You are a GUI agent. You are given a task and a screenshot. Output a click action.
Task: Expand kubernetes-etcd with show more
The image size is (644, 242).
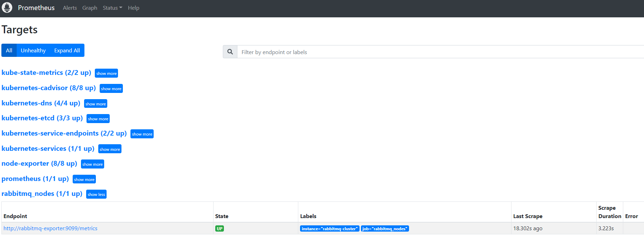click(98, 119)
